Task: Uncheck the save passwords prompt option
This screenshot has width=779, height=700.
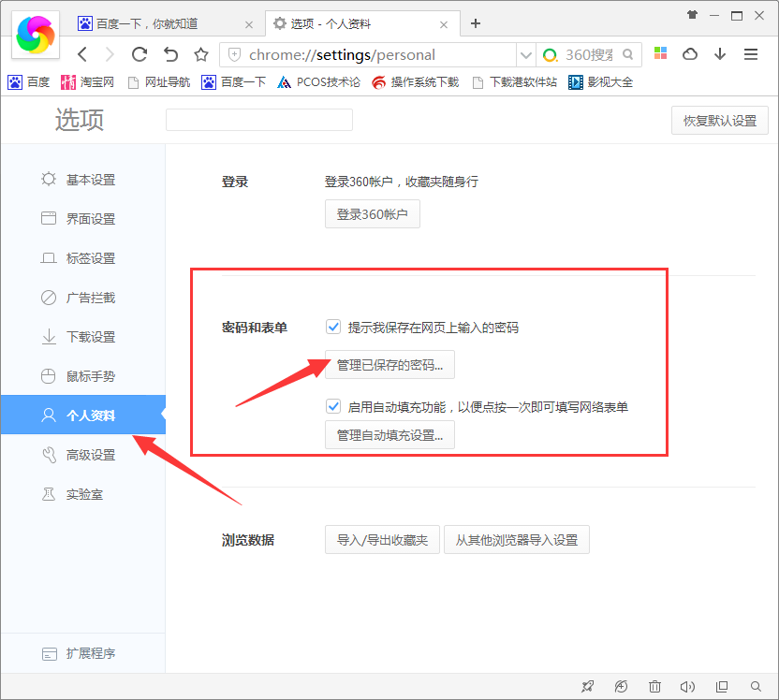Action: point(333,327)
